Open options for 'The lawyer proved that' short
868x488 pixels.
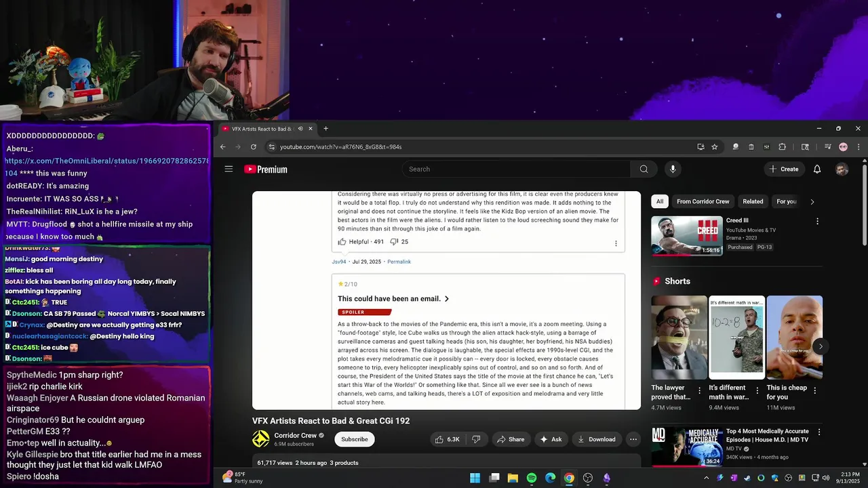[699, 390]
